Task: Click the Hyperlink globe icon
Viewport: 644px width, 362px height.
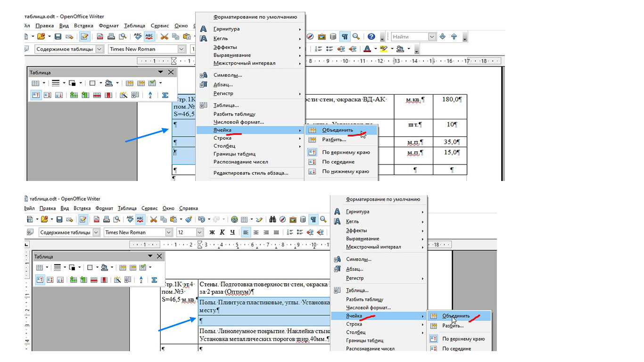Action: pos(234,219)
